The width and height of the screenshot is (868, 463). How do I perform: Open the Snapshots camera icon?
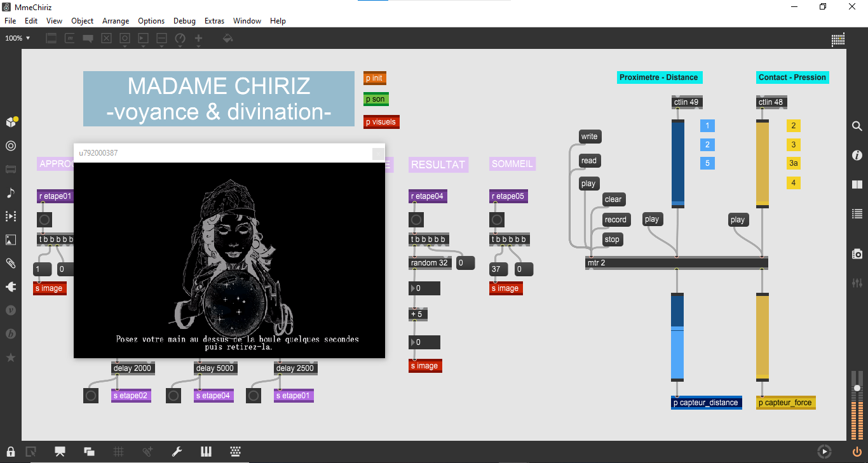857,254
